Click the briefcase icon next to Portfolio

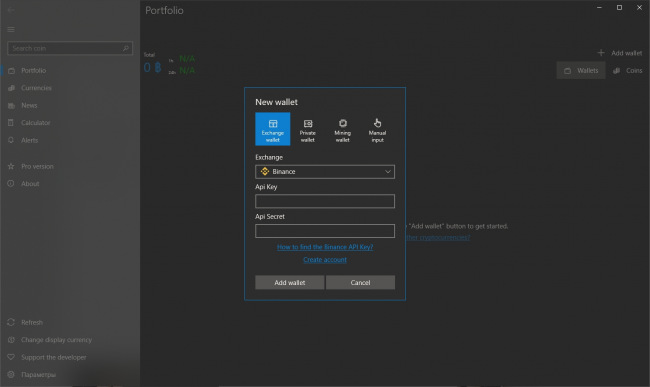tap(12, 70)
